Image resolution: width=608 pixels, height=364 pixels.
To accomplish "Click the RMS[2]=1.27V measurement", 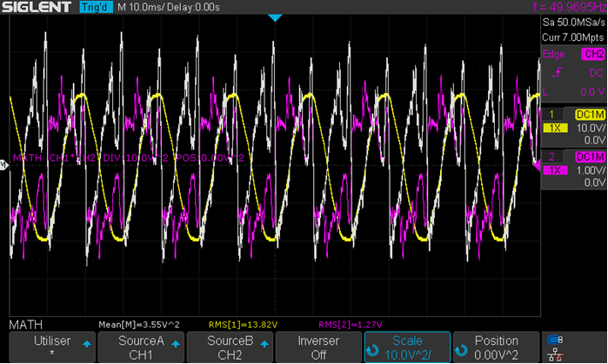I will pyautogui.click(x=351, y=325).
